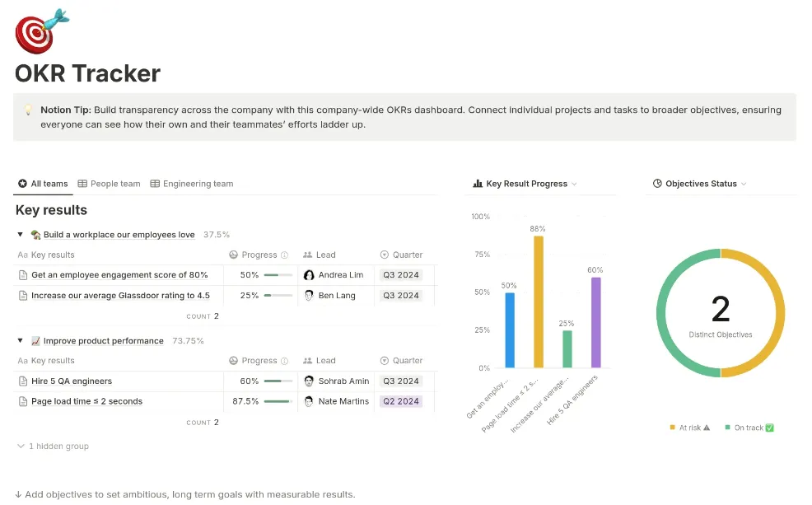Click the table icon beside People team
Image resolution: width=812 pixels, height=505 pixels.
pos(82,184)
